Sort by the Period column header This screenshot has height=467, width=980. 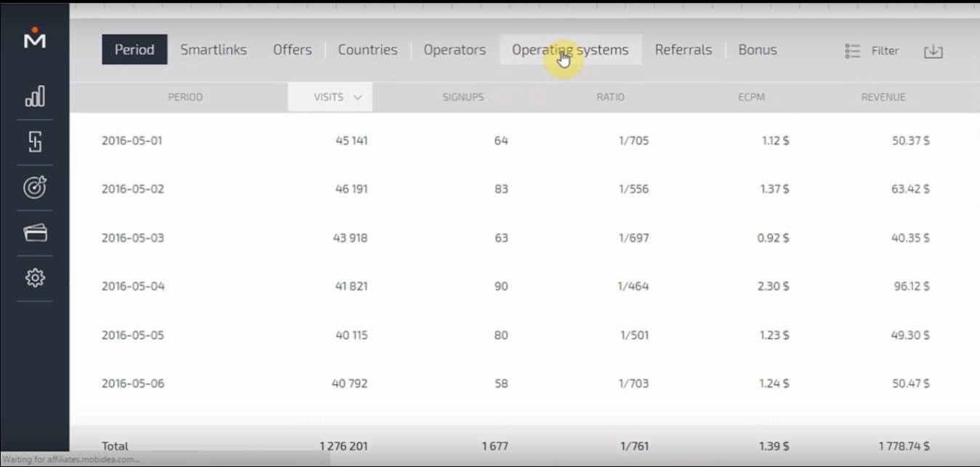(185, 97)
